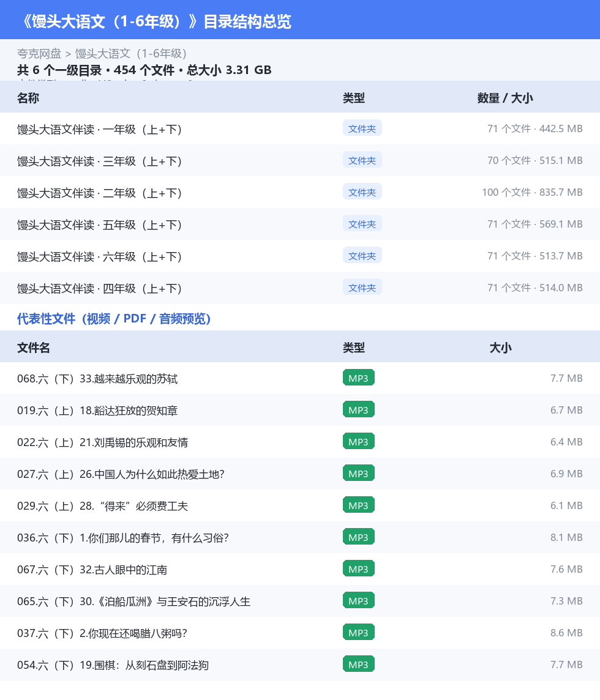Click the 8.1 MB size value
The image size is (600, 700).
click(566, 537)
